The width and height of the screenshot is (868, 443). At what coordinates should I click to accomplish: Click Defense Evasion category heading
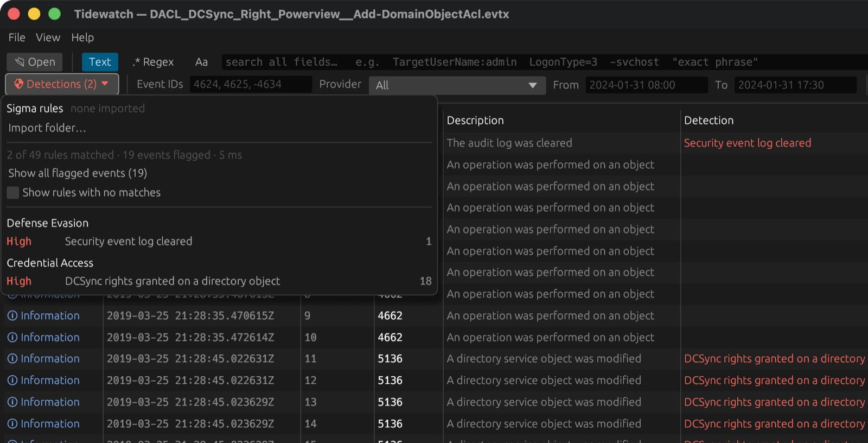coord(48,223)
